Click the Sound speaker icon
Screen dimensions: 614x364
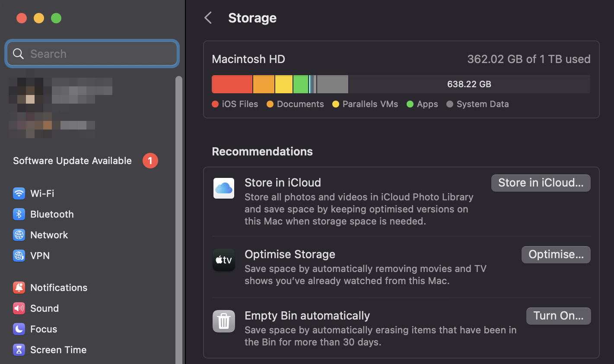coord(19,308)
